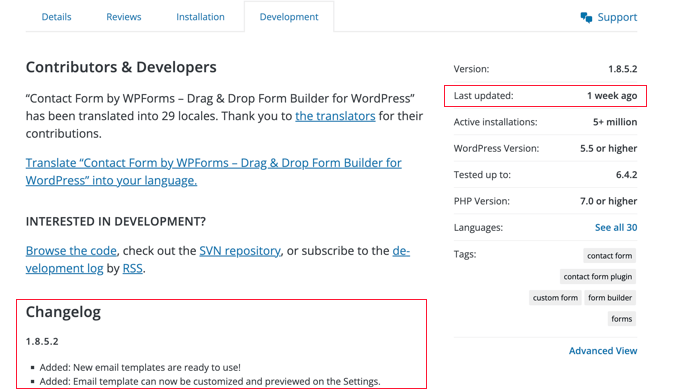Click 'New email templates are ready to use' entry

pos(140,368)
